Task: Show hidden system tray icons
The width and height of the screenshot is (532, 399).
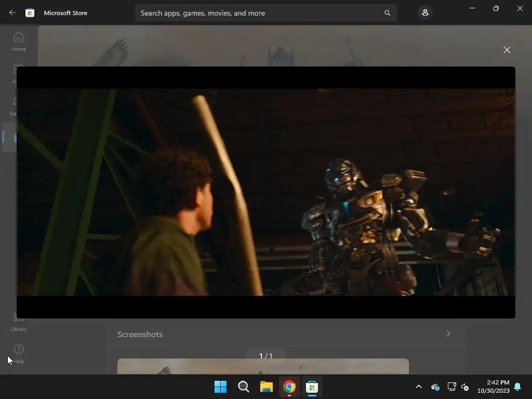Action: (419, 387)
